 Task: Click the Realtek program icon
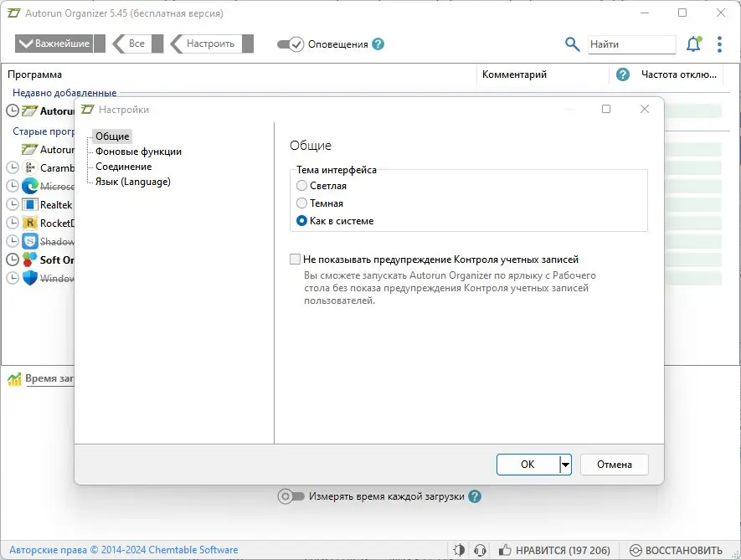tap(30, 204)
